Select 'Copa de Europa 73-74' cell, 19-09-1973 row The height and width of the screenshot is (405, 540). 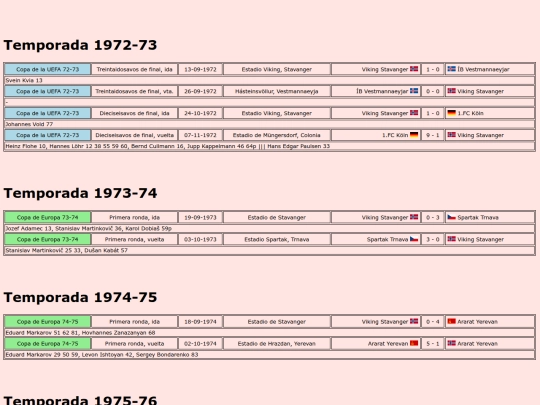tap(48, 217)
